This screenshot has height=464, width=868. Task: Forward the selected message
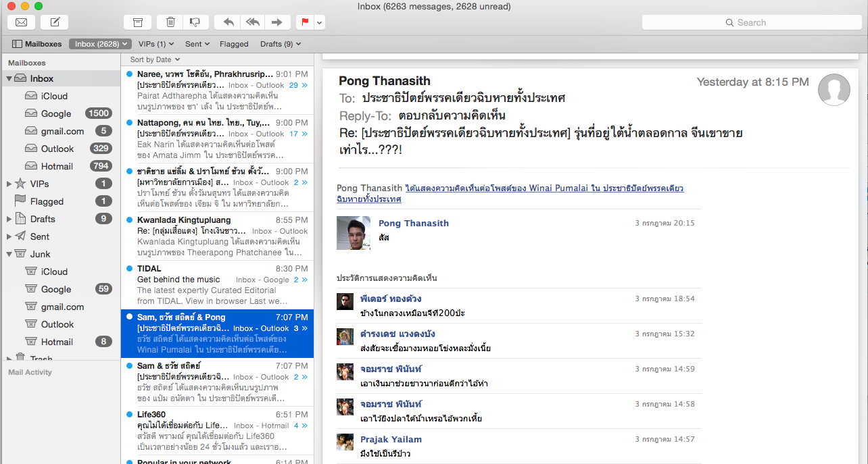click(276, 22)
